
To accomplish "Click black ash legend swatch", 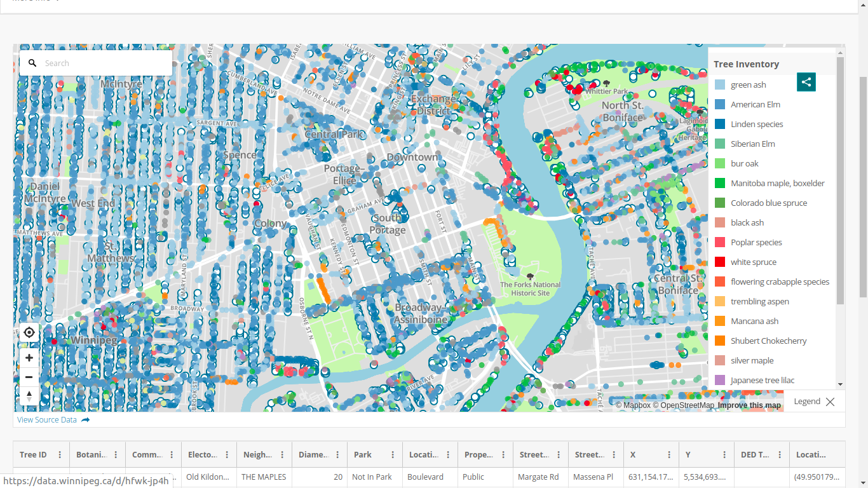I will (x=720, y=222).
